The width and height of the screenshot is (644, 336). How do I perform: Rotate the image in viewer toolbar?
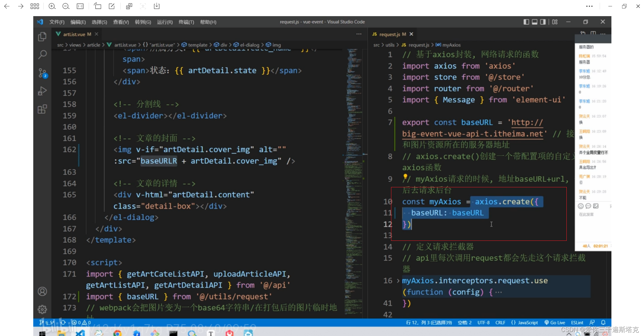[97, 6]
